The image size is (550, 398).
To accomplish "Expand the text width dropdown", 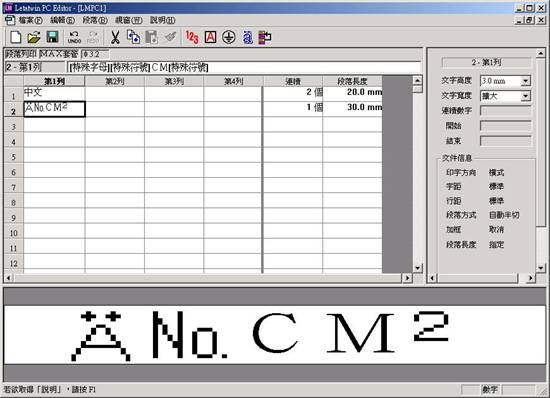I will pos(525,96).
